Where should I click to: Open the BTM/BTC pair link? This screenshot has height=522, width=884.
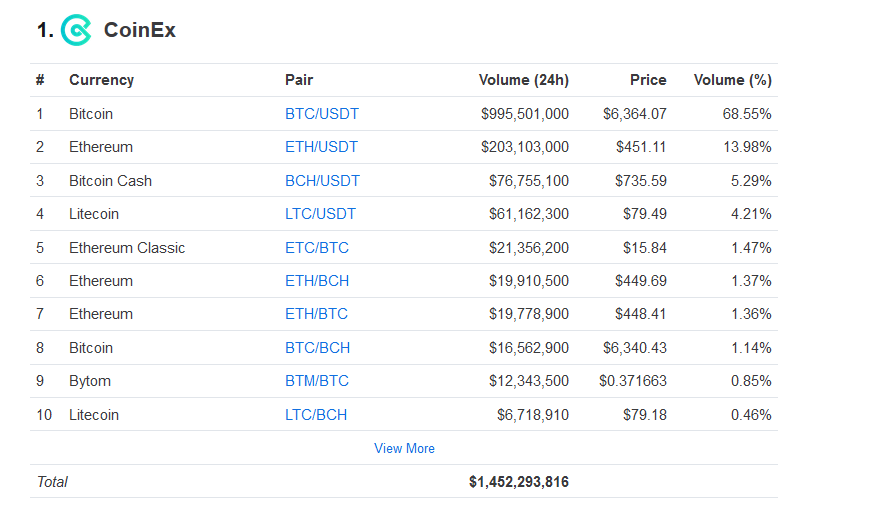click(317, 381)
